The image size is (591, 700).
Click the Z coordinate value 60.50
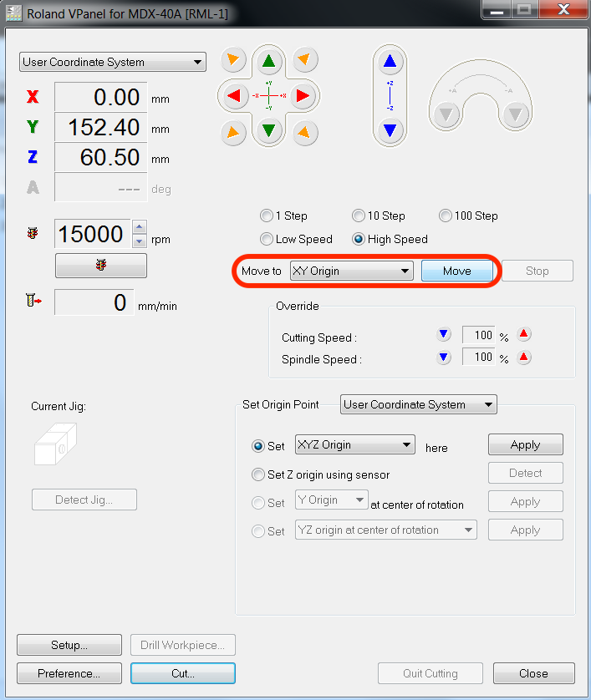101,157
